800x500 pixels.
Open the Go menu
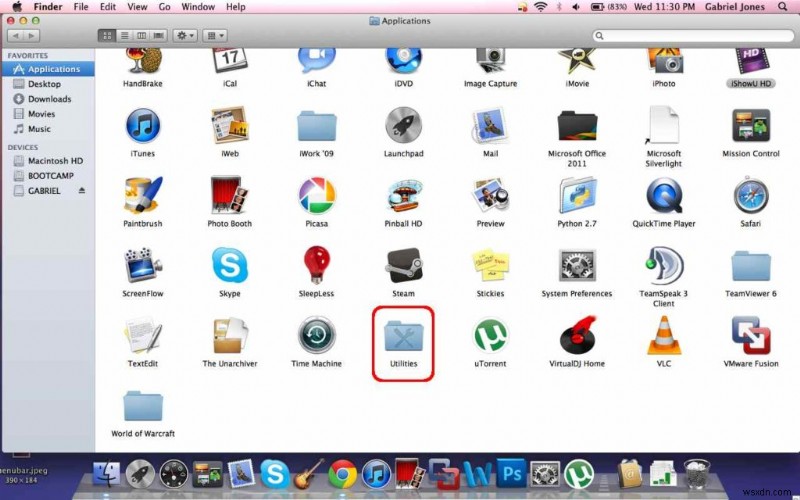[164, 7]
